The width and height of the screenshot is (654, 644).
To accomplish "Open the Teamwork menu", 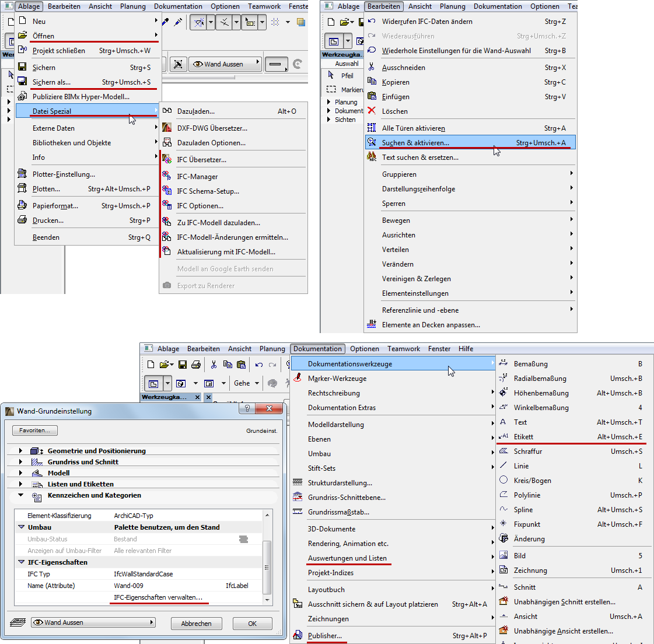I will tap(403, 348).
